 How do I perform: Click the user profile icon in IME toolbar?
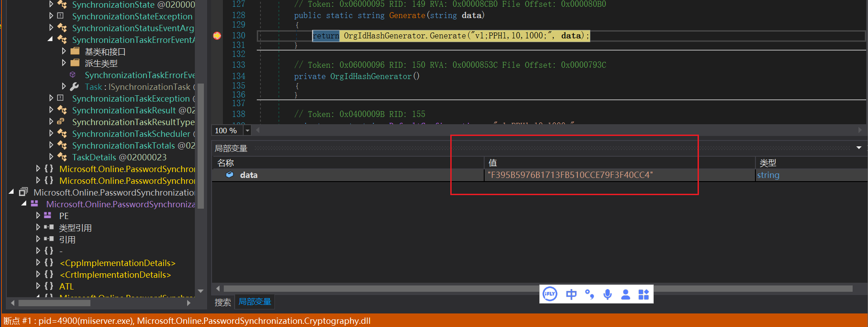pos(626,294)
